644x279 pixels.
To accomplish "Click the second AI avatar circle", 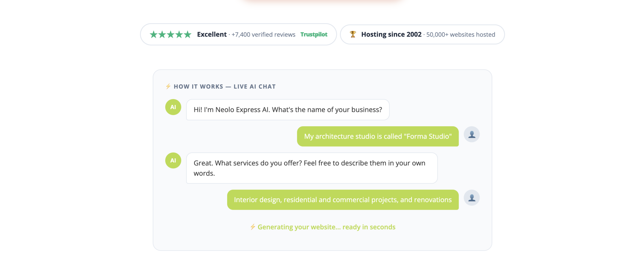I will pos(173,160).
